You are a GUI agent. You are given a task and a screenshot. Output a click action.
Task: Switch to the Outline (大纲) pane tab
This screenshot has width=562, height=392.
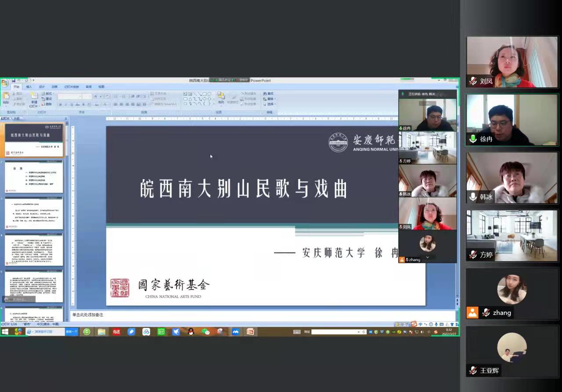(x=16, y=119)
